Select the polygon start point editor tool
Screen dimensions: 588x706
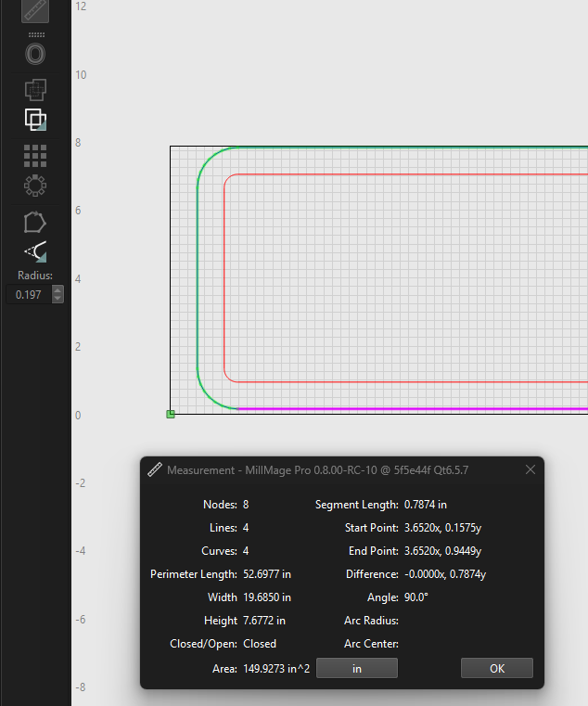(x=35, y=222)
